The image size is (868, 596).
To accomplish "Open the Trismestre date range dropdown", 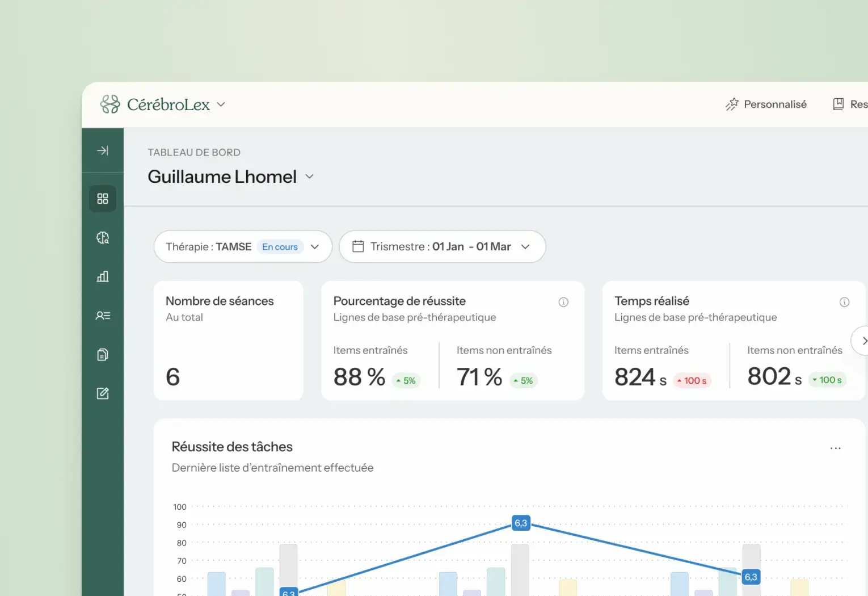I will [443, 246].
